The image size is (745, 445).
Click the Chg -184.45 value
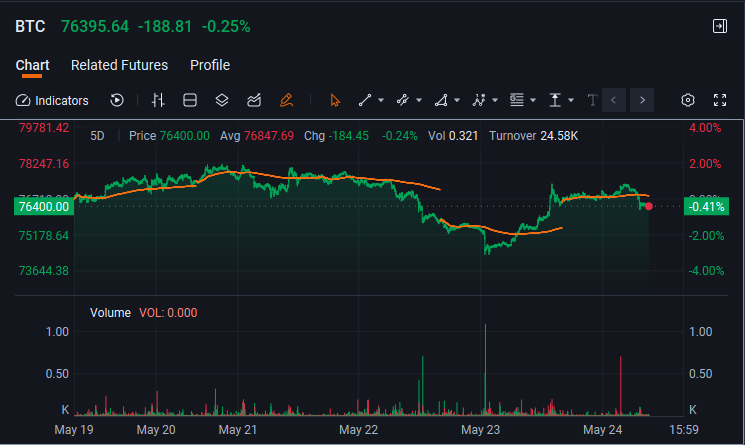[x=336, y=136]
